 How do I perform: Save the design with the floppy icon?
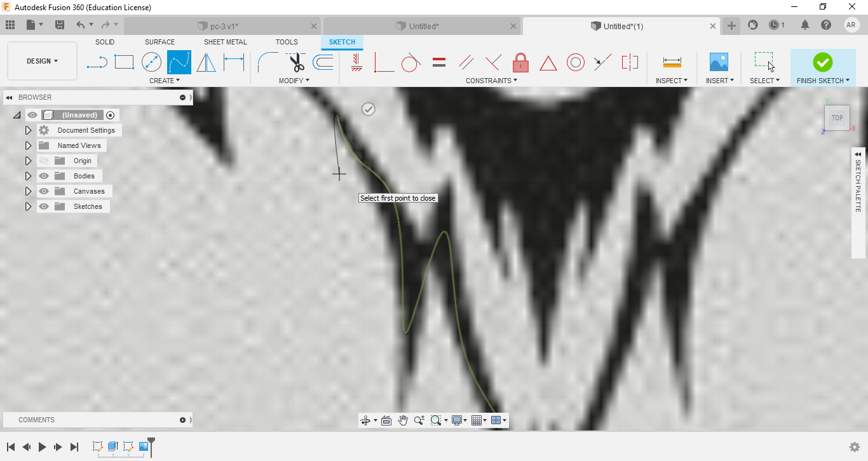coord(60,25)
